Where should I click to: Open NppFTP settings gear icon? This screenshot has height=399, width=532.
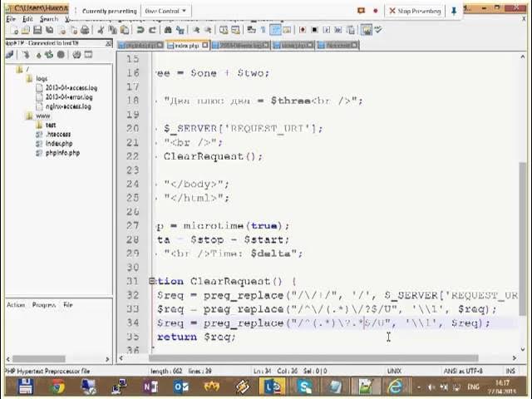76,55
